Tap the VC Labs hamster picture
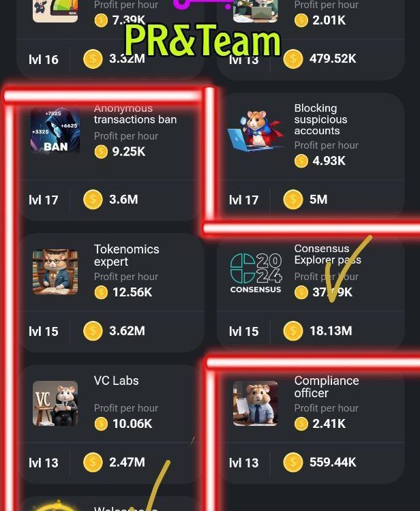 55,403
